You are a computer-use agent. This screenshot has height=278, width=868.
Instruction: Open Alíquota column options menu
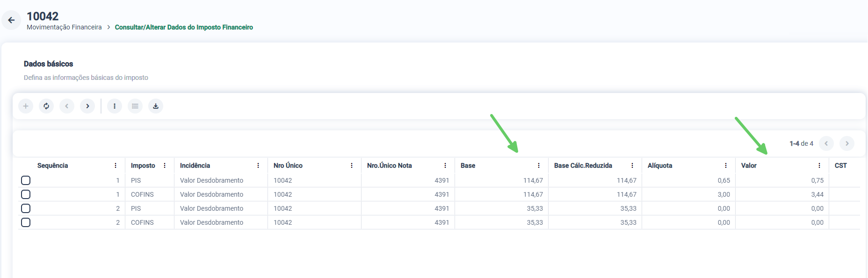coord(726,165)
